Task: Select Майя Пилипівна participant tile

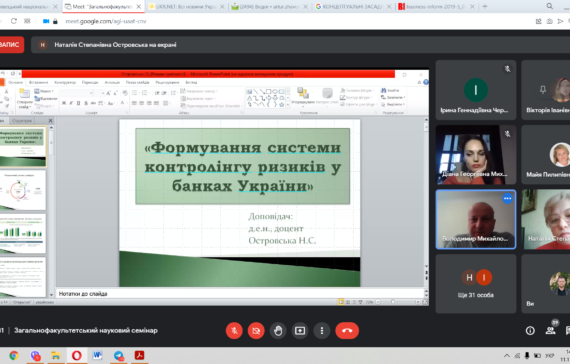Action: (546, 155)
